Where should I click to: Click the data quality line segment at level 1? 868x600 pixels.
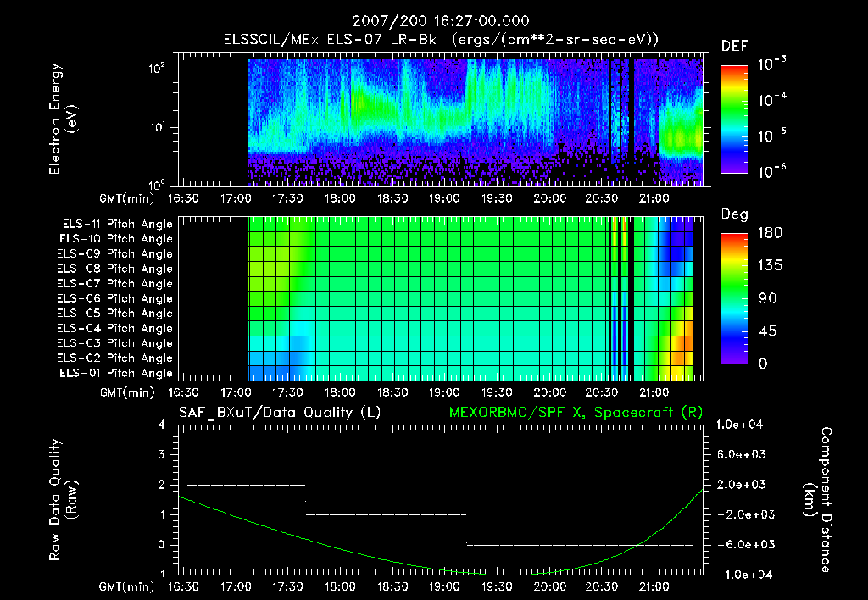click(386, 514)
